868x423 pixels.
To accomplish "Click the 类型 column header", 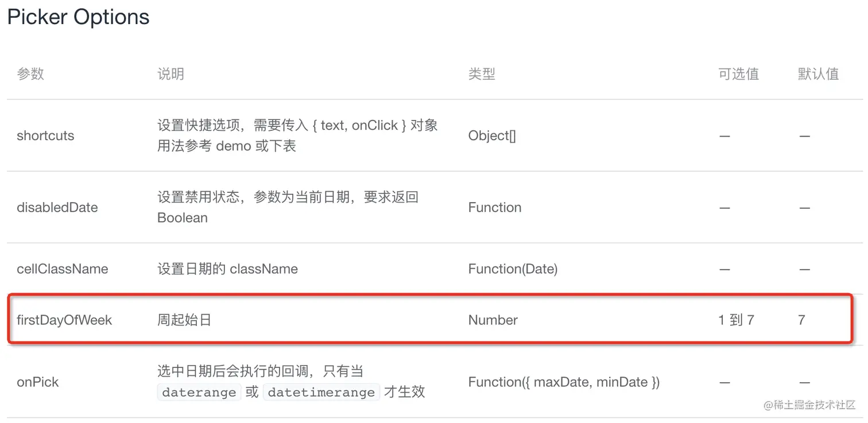I will pos(482,73).
